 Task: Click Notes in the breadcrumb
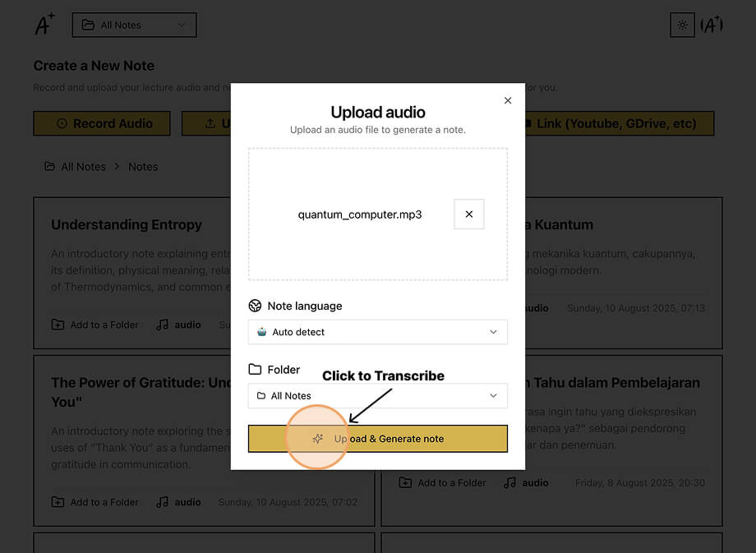tap(143, 167)
